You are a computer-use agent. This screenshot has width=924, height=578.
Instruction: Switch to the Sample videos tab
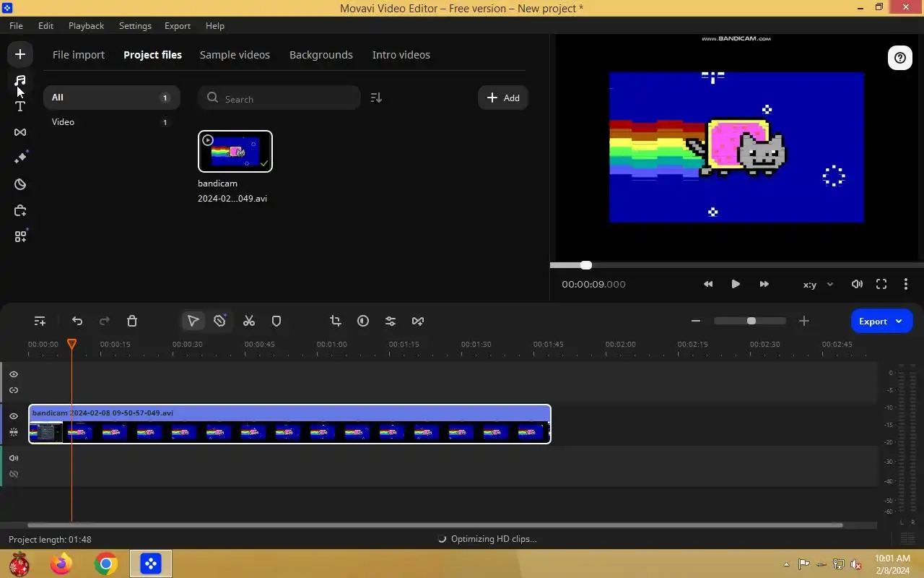(x=235, y=55)
